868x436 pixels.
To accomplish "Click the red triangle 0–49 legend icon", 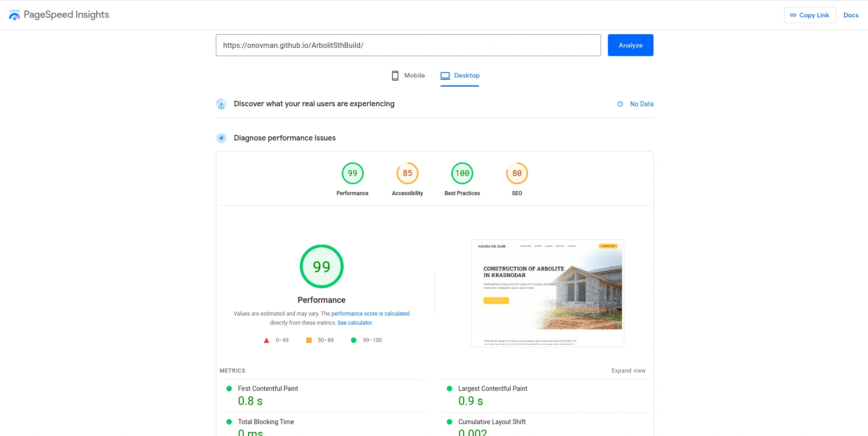I will pyautogui.click(x=267, y=340).
